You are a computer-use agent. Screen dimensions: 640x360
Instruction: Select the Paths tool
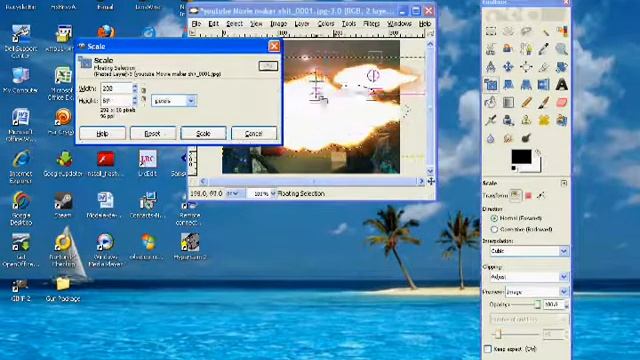[526, 49]
